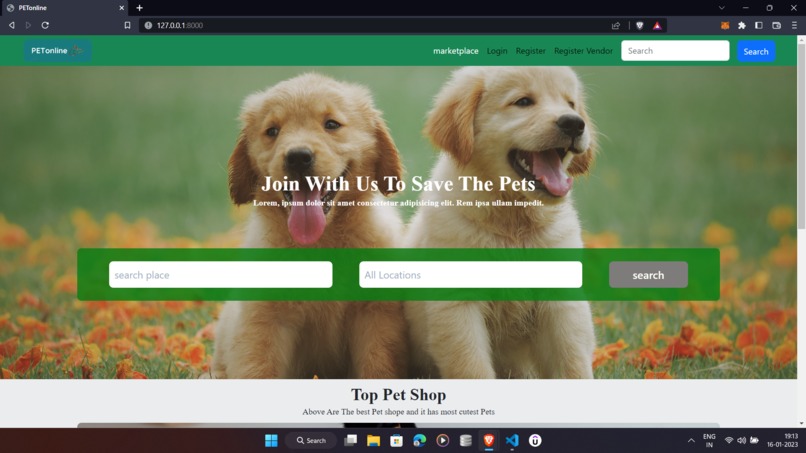Viewport: 806px width, 453px height.
Task: Open Microsoft Store from taskbar
Action: tap(396, 441)
